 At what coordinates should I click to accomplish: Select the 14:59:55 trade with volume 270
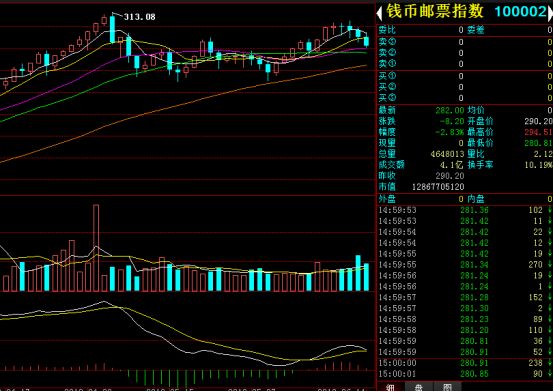[x=465, y=265]
